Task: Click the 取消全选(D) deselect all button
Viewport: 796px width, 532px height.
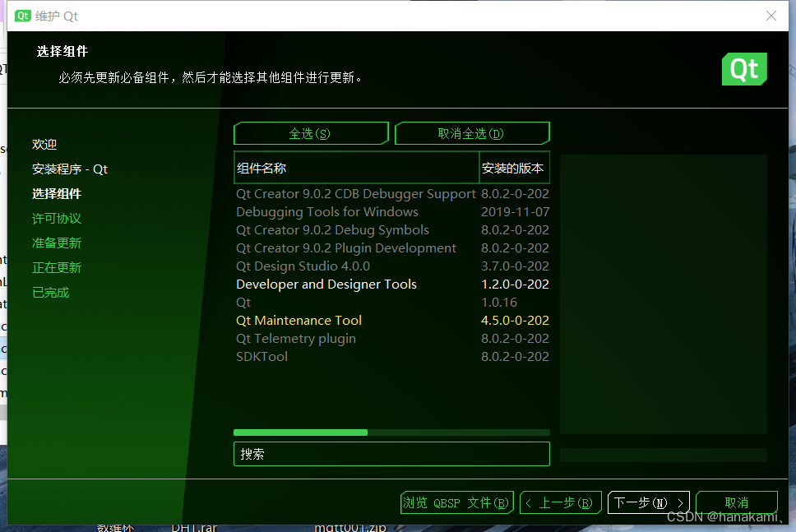Action: click(x=472, y=133)
